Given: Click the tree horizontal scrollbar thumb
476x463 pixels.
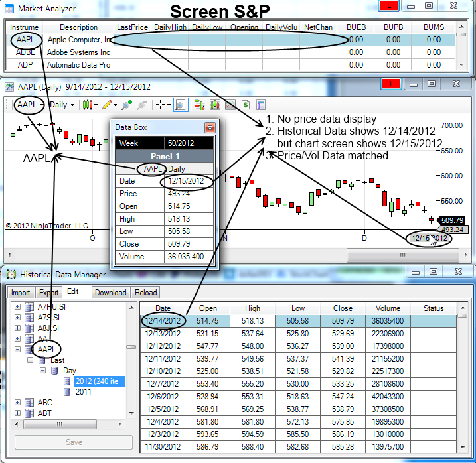Looking at the screenshot, I should [60, 424].
